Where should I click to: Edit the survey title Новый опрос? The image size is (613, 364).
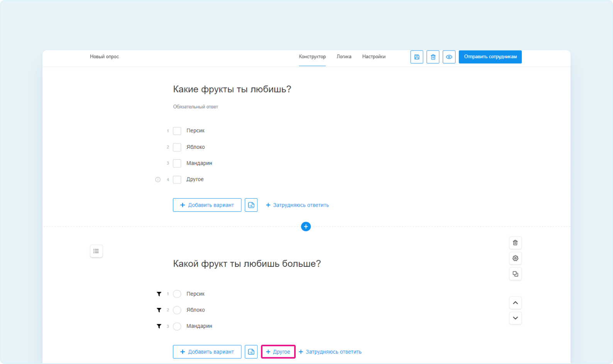click(x=104, y=57)
